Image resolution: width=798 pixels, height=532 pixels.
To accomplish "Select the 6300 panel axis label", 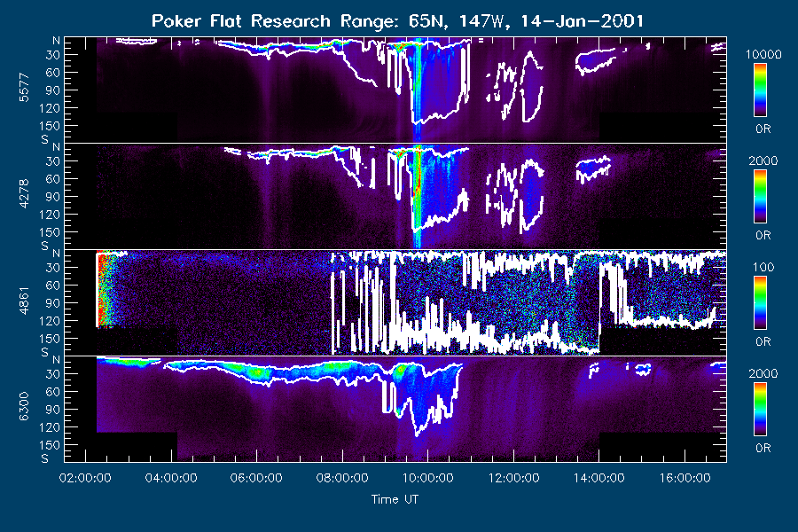I will 24,407.
